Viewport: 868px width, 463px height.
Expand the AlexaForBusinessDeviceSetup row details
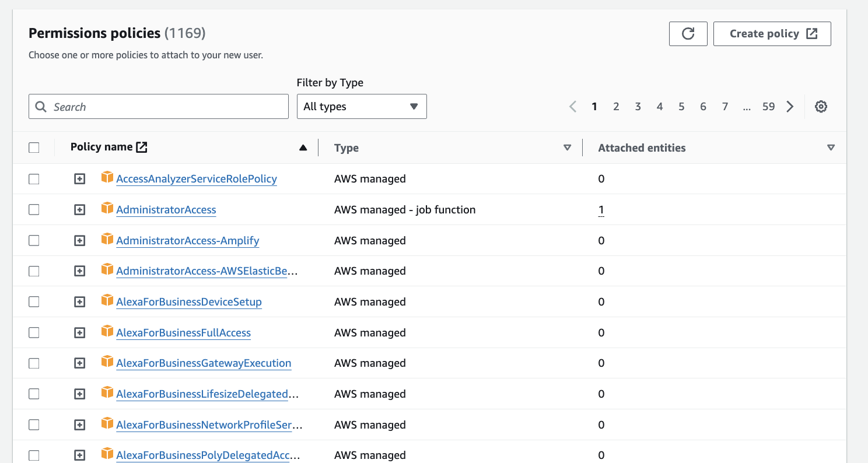(x=80, y=302)
